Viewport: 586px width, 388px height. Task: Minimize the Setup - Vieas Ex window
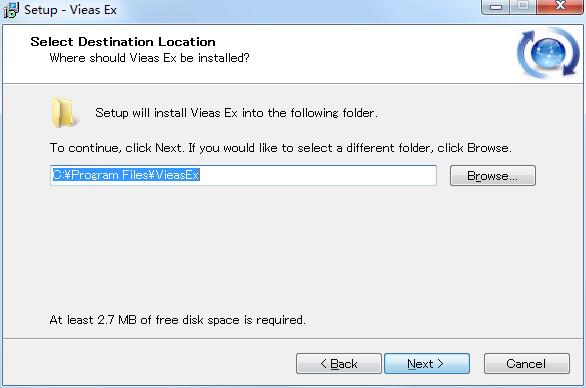point(496,7)
